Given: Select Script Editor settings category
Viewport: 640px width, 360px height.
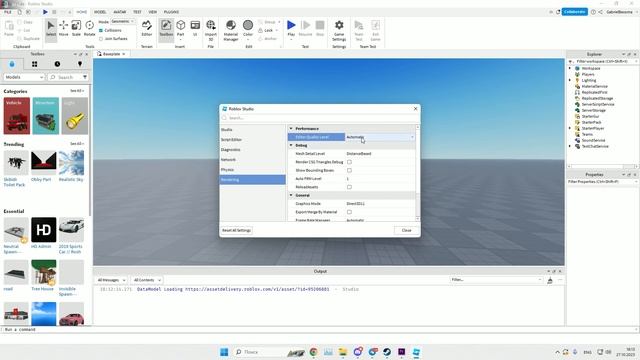Looking at the screenshot, I should (252, 140).
